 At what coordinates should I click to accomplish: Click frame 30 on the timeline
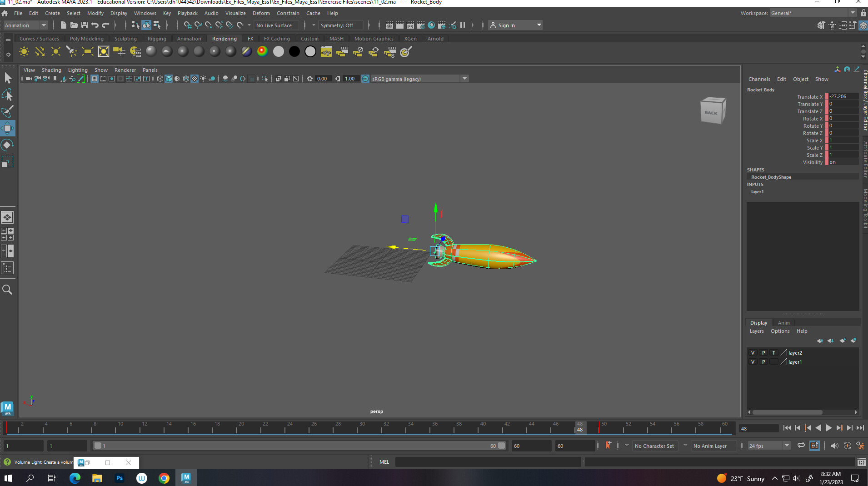pos(362,428)
